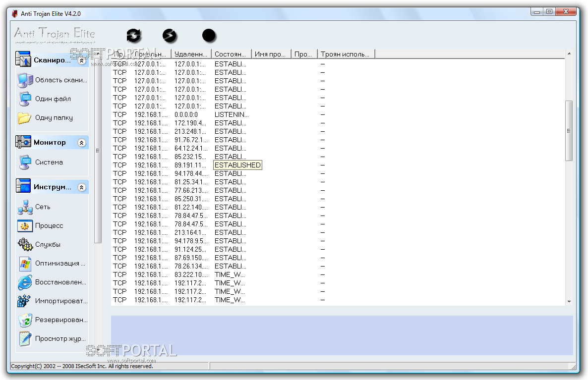
Task: Sort by the Удаленн... column header
Action: 191,54
